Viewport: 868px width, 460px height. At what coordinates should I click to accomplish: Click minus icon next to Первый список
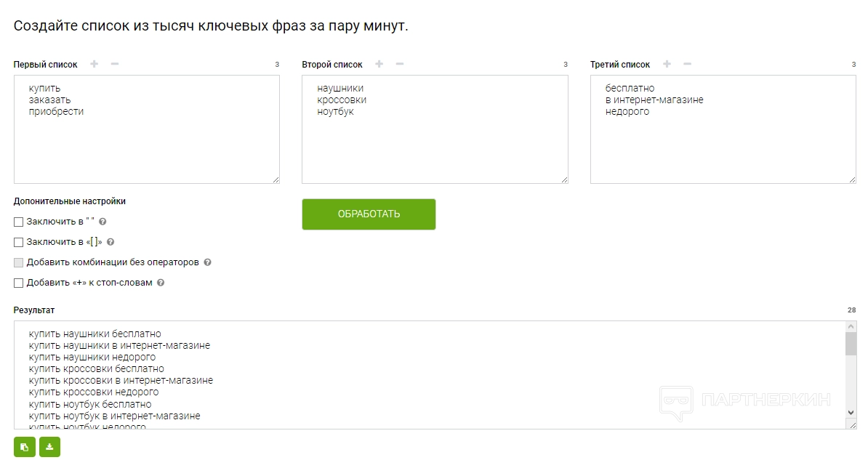pos(115,65)
